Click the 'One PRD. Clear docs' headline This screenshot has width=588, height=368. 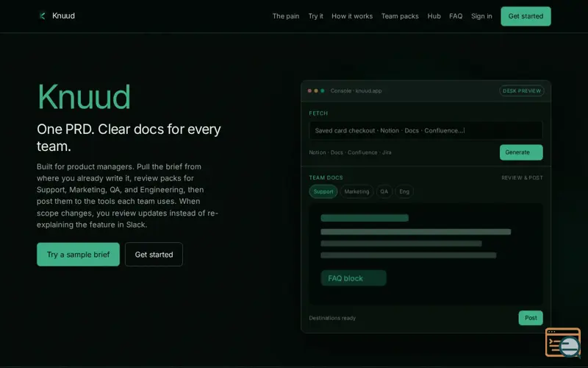(x=129, y=138)
